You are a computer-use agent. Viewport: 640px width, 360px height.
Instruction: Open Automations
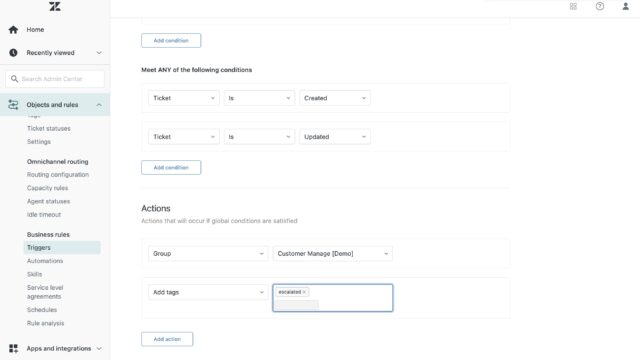tap(45, 261)
